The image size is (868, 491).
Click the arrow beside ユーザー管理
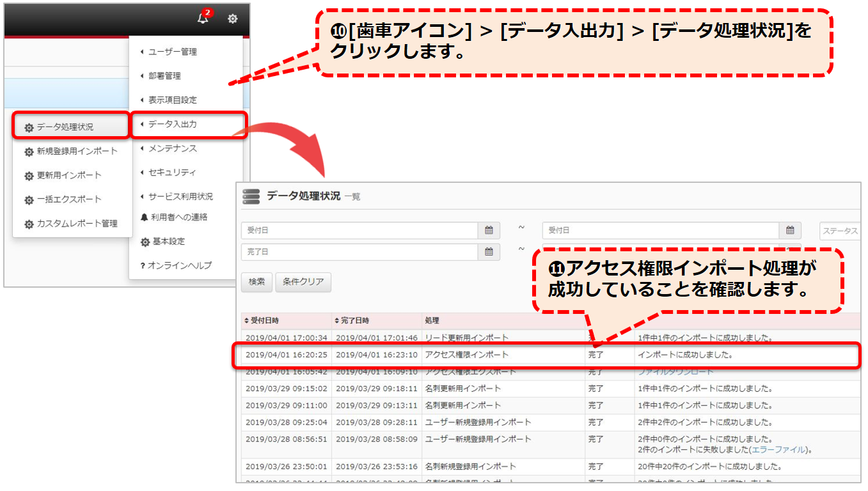[142, 52]
